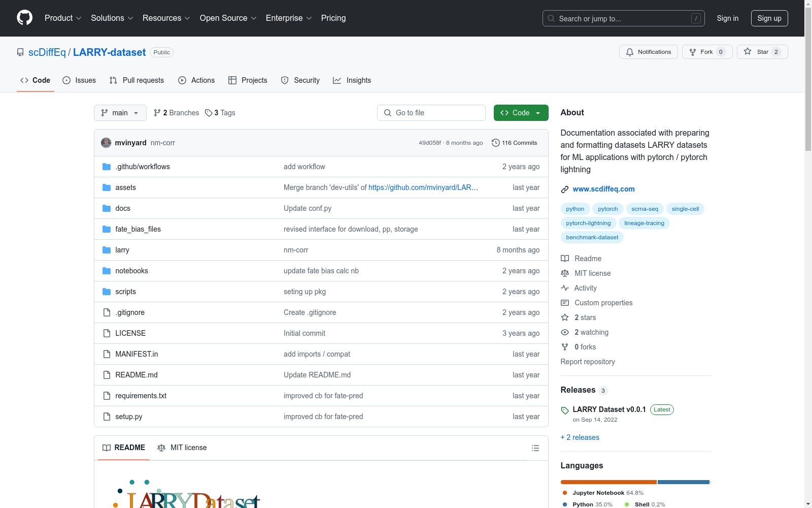812x508 pixels.
Task: Open the Code tab
Action: point(36,80)
